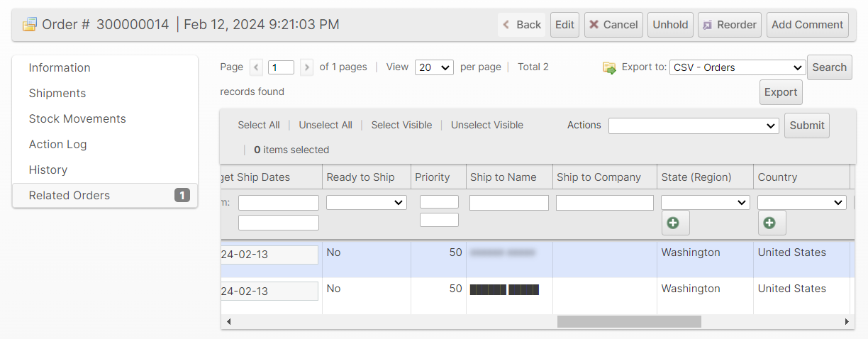
Task: Click the Select All link
Action: tap(259, 126)
